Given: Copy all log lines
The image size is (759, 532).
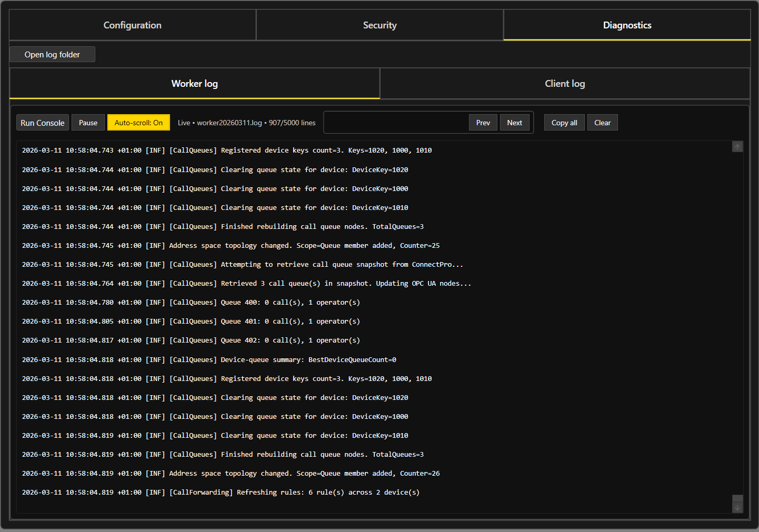Looking at the screenshot, I should 564,123.
